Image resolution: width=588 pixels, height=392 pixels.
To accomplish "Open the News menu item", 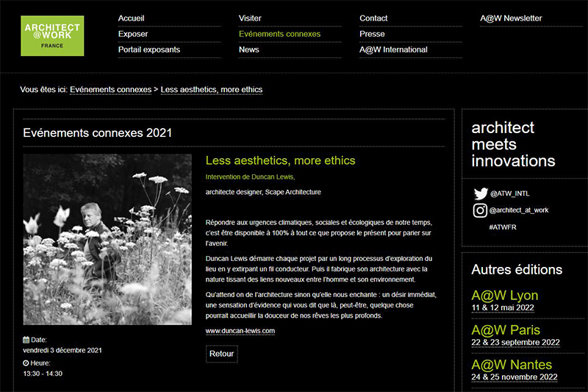I will 249,49.
